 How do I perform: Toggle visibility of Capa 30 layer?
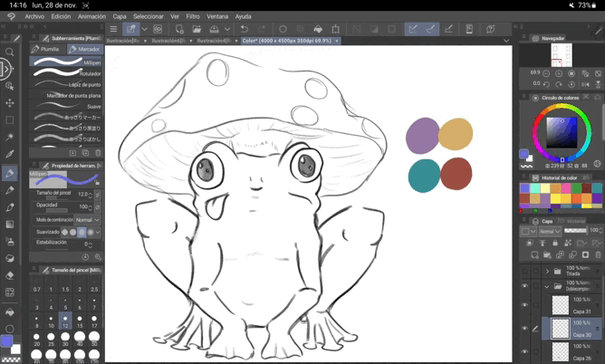click(524, 329)
